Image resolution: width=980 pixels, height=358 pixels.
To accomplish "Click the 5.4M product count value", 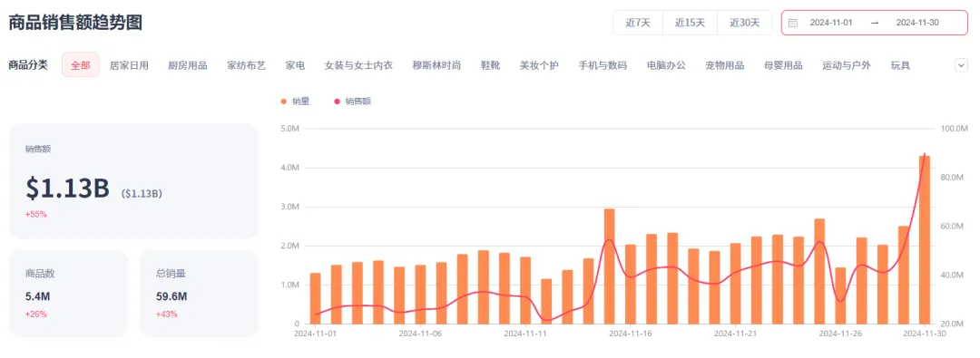I will [37, 296].
